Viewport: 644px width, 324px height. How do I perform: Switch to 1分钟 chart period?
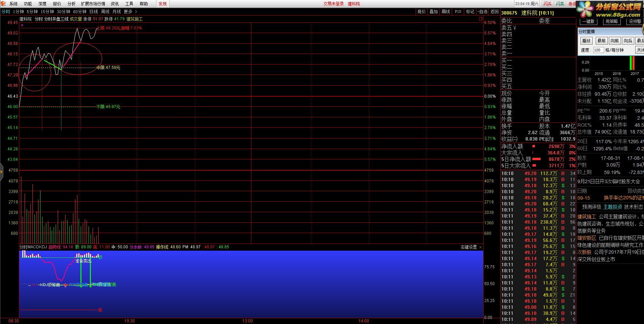pos(18,11)
